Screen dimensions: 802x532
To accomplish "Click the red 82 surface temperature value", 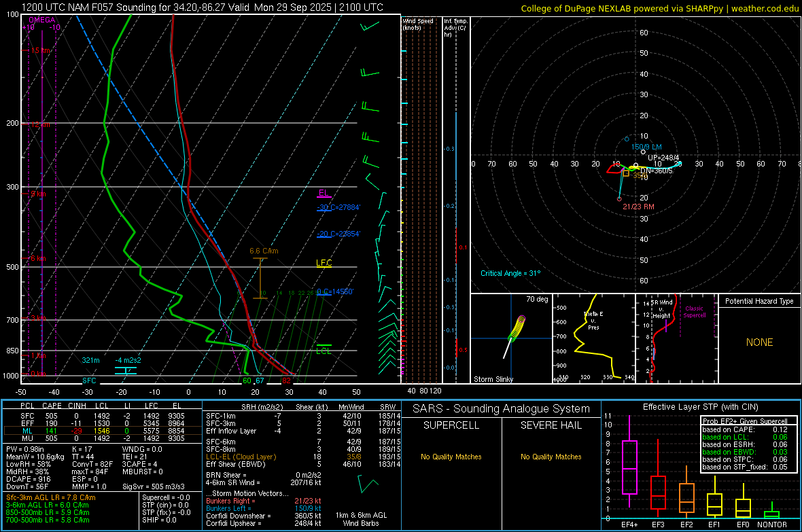I will [x=286, y=380].
